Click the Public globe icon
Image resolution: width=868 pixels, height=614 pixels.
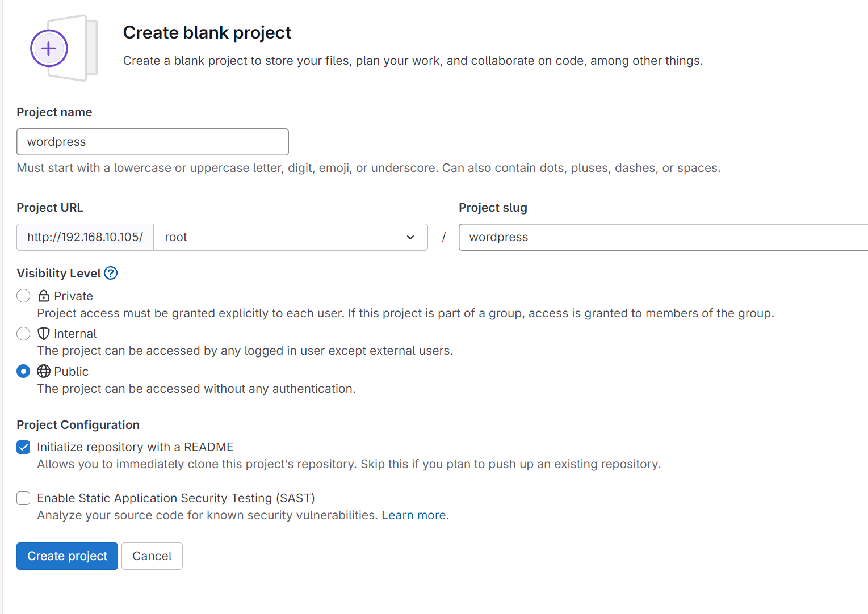click(44, 371)
